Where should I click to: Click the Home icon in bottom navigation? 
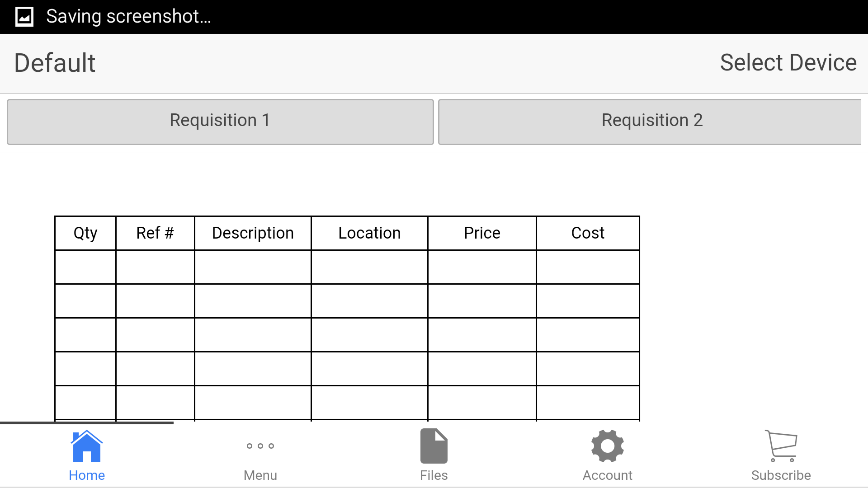point(86,446)
